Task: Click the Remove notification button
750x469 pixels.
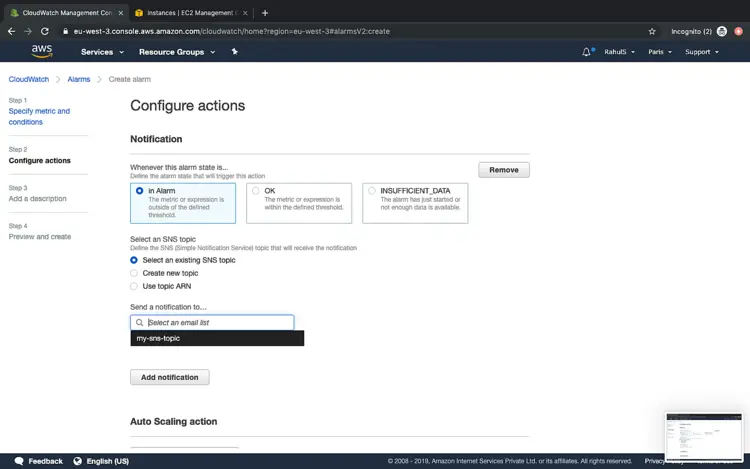Action: [504, 170]
